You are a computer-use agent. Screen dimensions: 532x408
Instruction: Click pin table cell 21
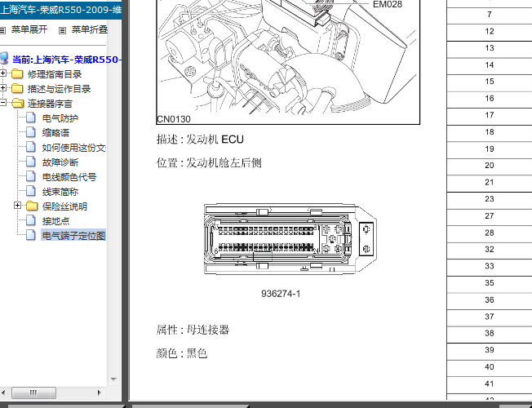pos(490,183)
